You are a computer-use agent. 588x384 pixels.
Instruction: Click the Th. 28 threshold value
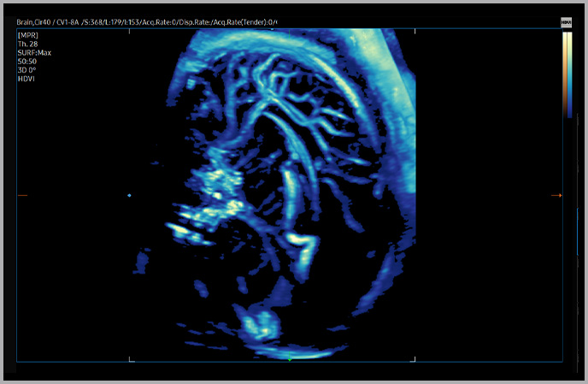point(28,44)
